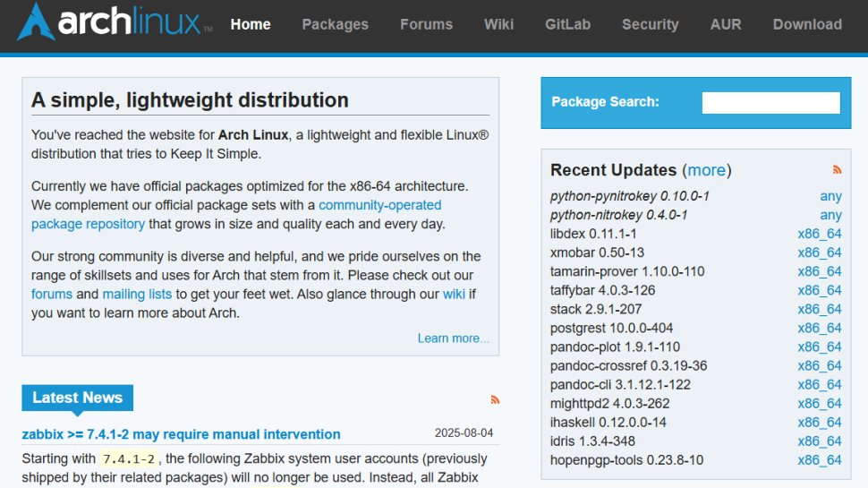Open tamarin-prover 1.10.0-110 package

pyautogui.click(x=627, y=271)
